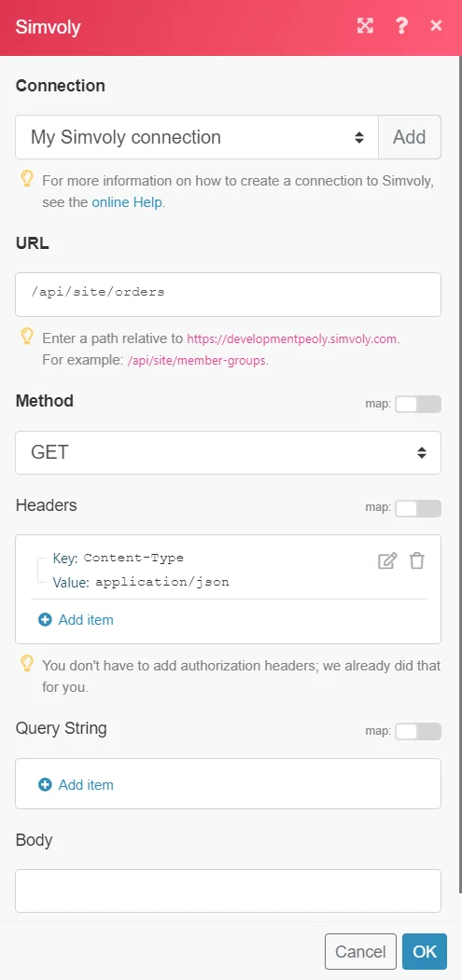Confirm with the OK button

tap(425, 951)
